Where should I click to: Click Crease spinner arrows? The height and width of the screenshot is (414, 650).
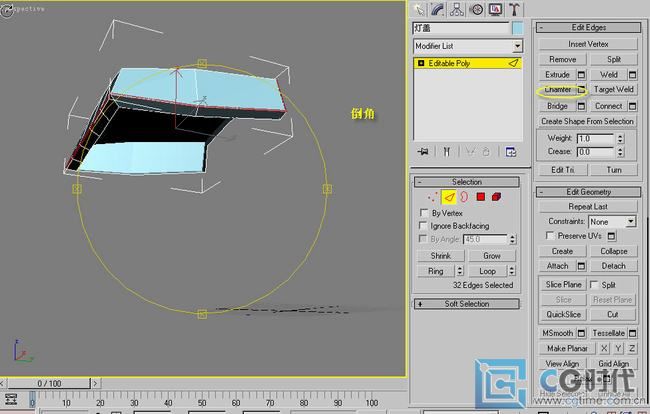click(620, 152)
